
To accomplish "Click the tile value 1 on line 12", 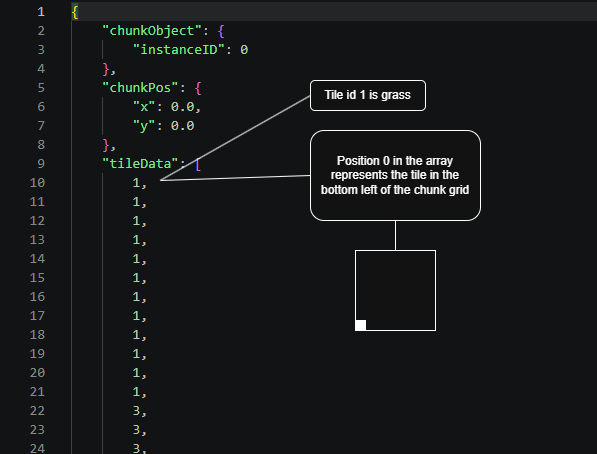I will [136, 221].
